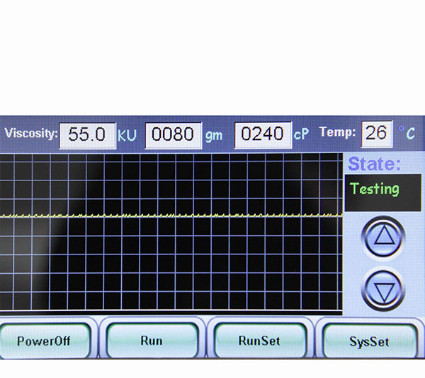
Task: Click the KU unit label
Action: point(127,136)
